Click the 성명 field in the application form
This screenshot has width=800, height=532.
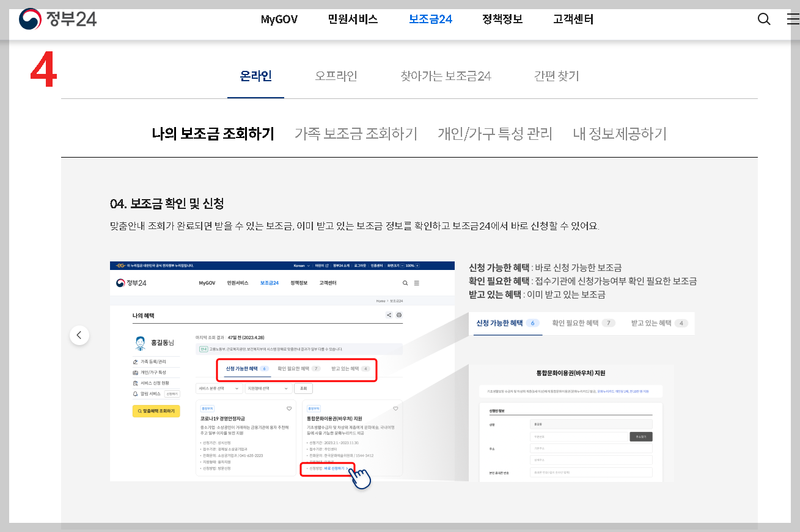pyautogui.click(x=591, y=424)
